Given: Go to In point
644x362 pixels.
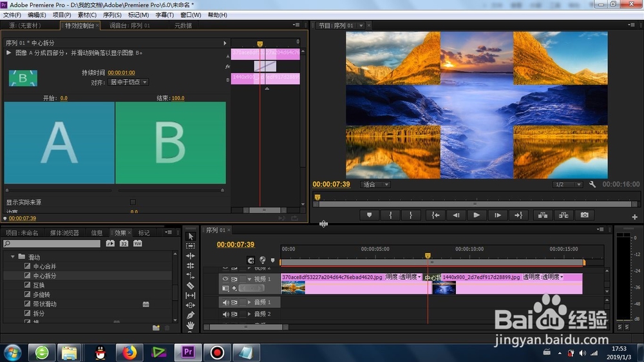Looking at the screenshot, I should (x=435, y=215).
